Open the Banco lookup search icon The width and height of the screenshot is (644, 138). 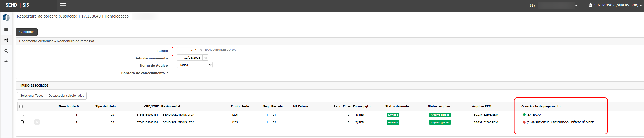coord(201,50)
